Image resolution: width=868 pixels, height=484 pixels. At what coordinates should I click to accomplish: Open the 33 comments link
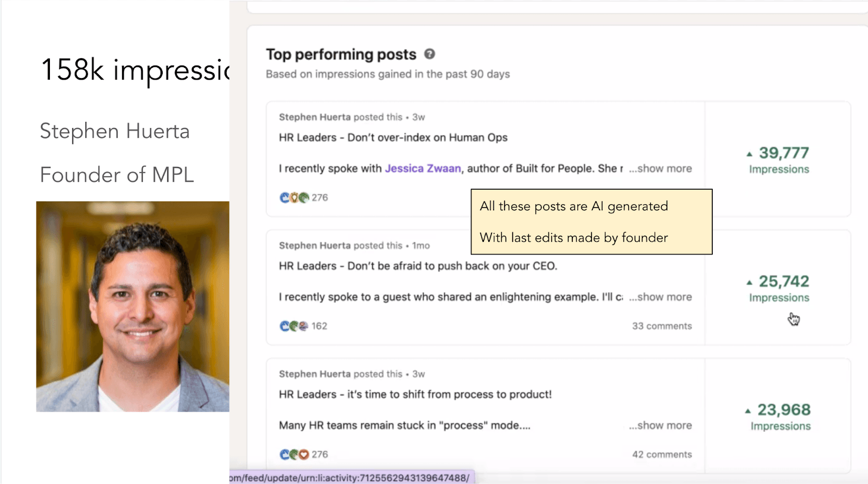point(661,326)
